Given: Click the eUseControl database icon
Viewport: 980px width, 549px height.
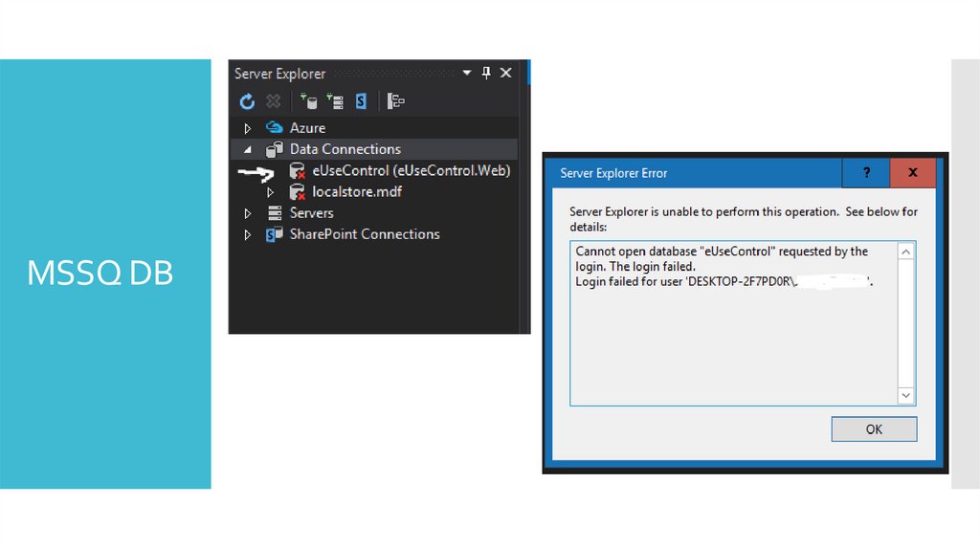Looking at the screenshot, I should coord(297,170).
